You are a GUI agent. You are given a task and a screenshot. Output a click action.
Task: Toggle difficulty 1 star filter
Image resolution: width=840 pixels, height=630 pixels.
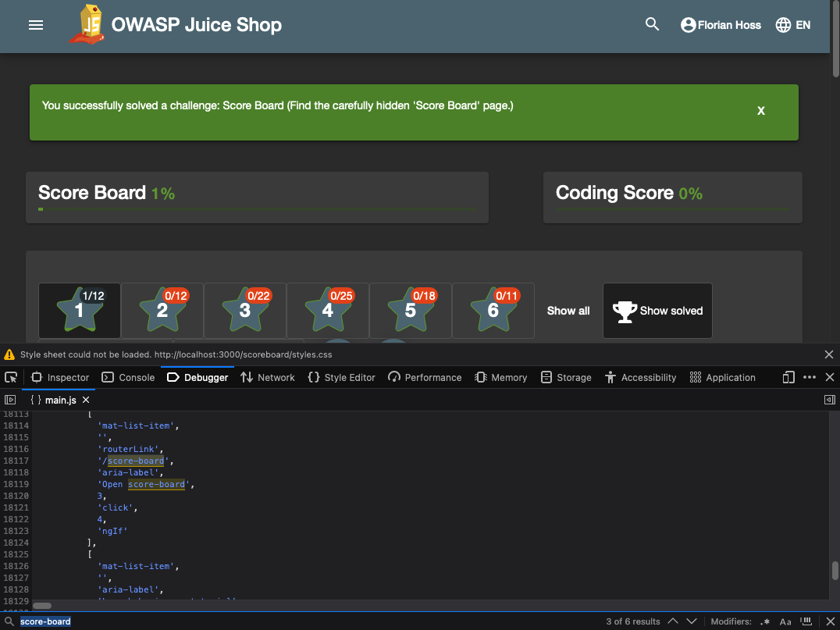[80, 311]
